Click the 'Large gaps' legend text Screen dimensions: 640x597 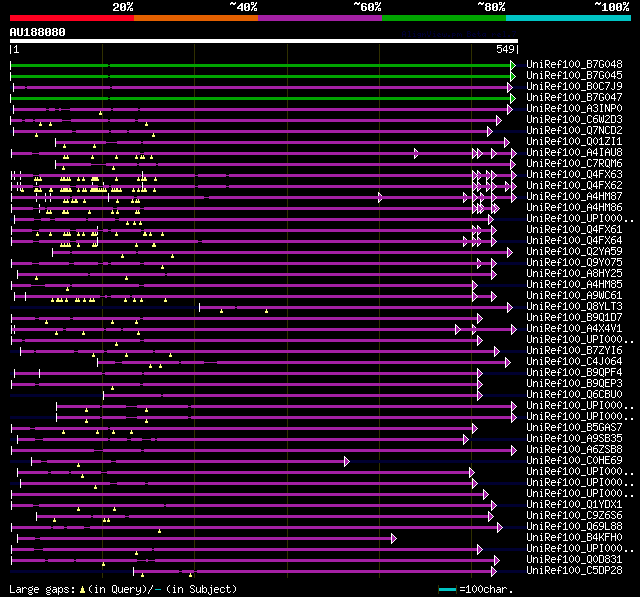click(x=42, y=590)
